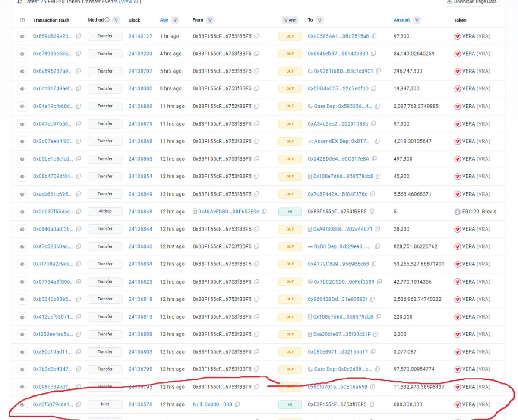Image resolution: width=518 pixels, height=420 pixels.
Task: Open Age column filter dropdown
Action: coord(175,20)
